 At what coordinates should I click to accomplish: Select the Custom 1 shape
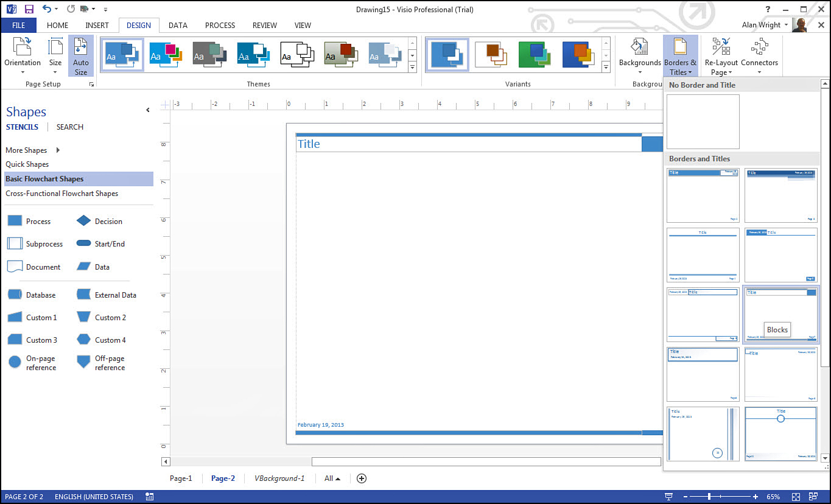(x=32, y=317)
